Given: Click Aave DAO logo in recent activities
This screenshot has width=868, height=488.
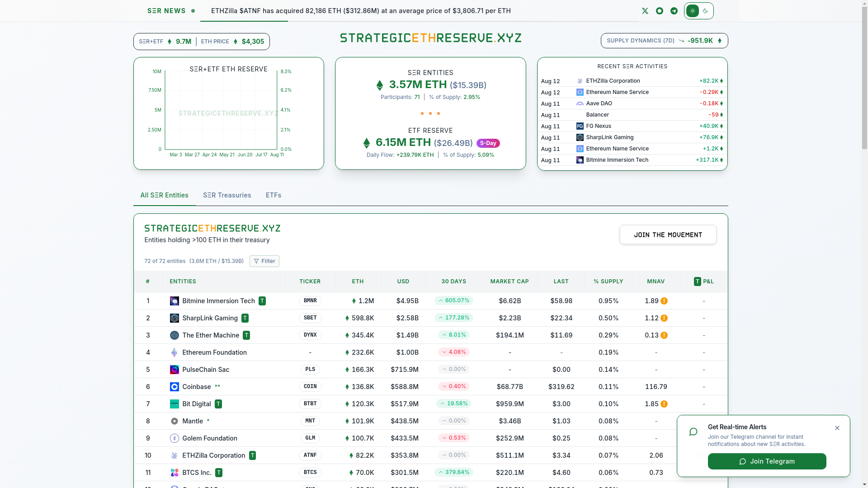Looking at the screenshot, I should pyautogui.click(x=580, y=103).
